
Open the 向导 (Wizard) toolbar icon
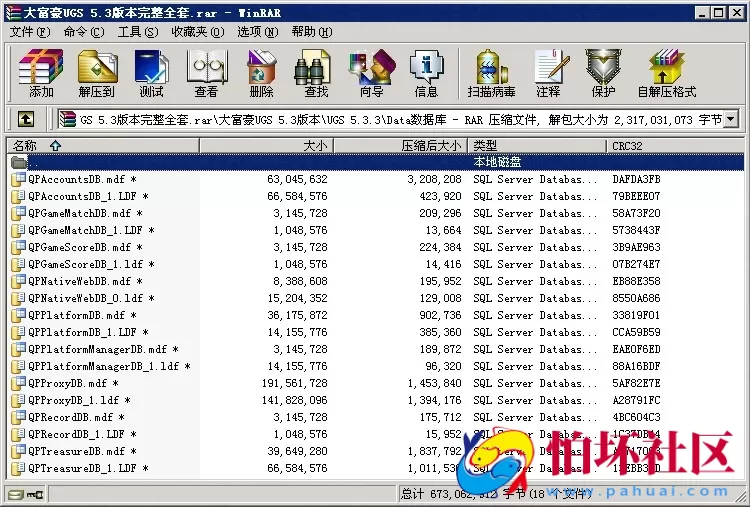point(372,73)
